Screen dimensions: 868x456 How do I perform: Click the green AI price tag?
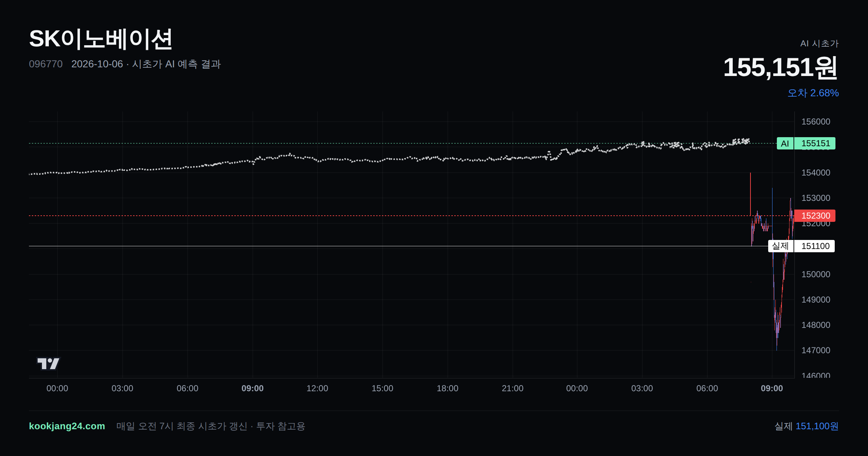coord(785,143)
